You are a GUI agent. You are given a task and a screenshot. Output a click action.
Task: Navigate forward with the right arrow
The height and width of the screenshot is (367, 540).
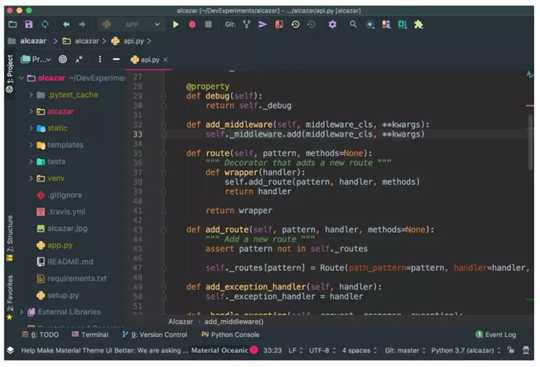pyautogui.click(x=82, y=24)
